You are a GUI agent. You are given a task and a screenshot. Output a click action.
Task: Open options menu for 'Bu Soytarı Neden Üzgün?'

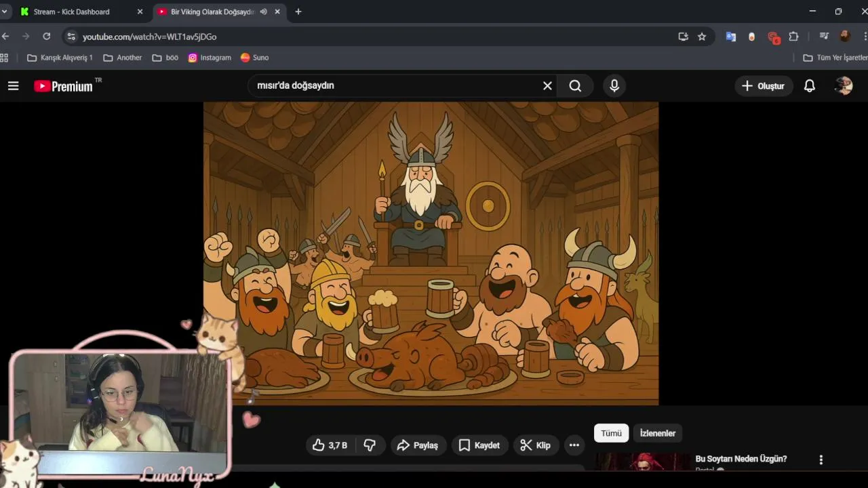click(821, 460)
